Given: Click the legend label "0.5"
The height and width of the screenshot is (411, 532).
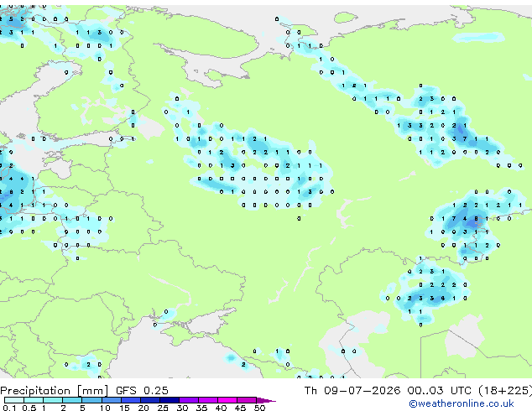Looking at the screenshot, I should point(29,408).
